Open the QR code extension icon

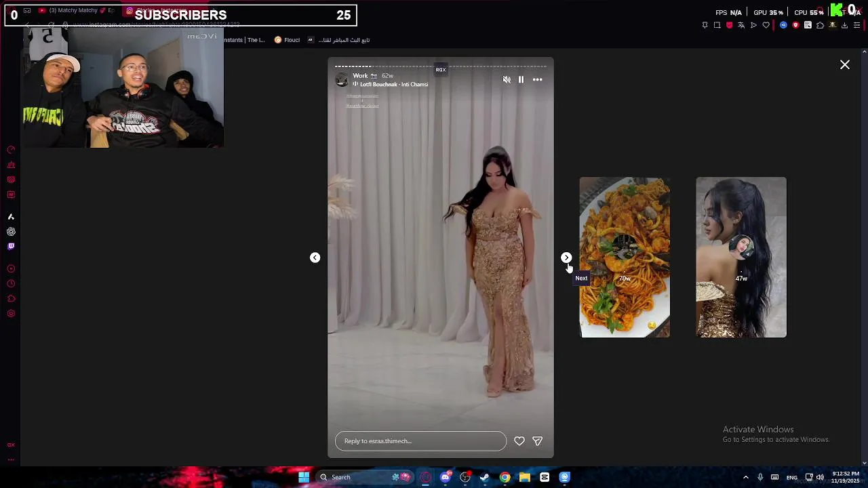[x=808, y=25]
